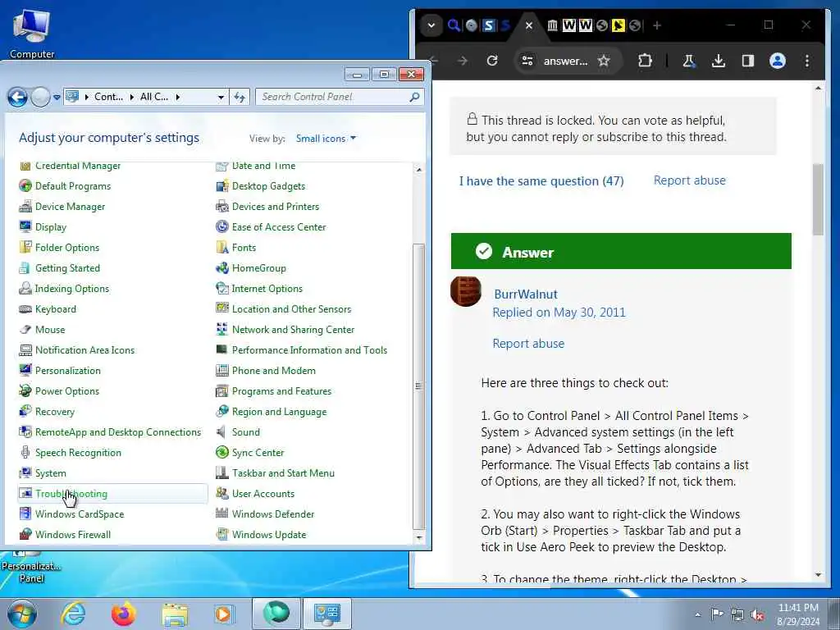The width and height of the screenshot is (840, 630).
Task: Close the active Chrome tab
Action: pos(529,25)
